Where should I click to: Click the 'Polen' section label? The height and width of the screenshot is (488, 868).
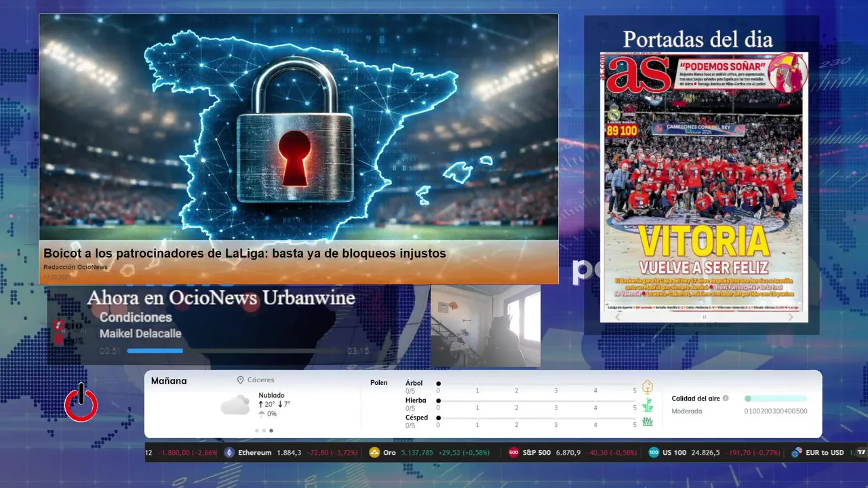click(378, 383)
